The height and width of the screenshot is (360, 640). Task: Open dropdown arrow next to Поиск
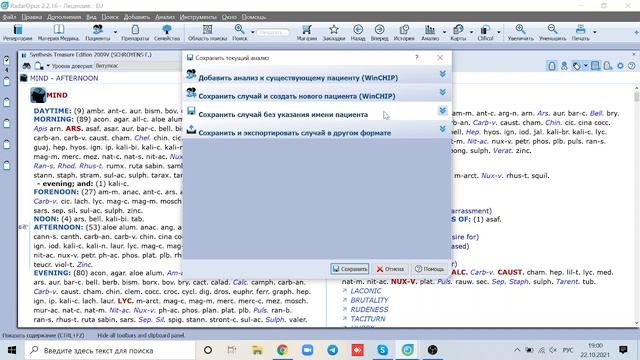click(253, 32)
